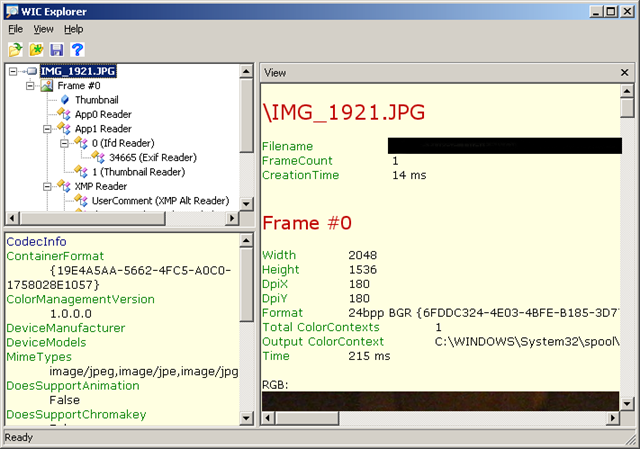Select XMP Reader in the tree

point(101,186)
